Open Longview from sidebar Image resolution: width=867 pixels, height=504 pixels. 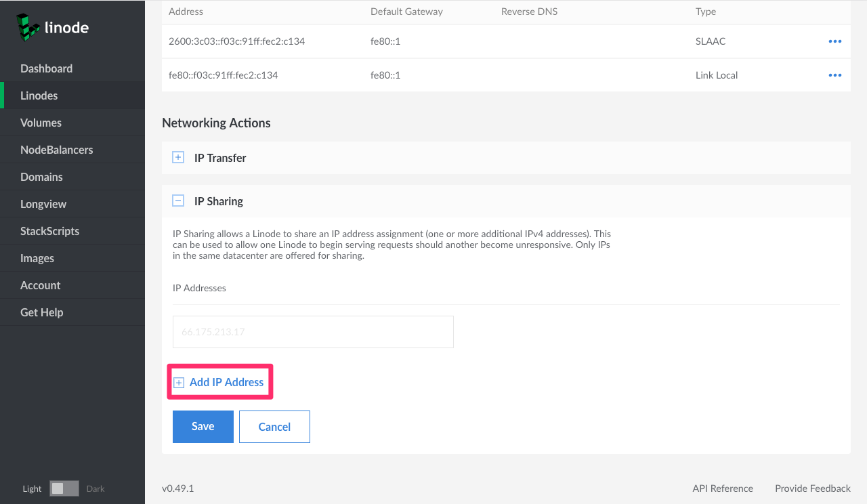tap(43, 204)
